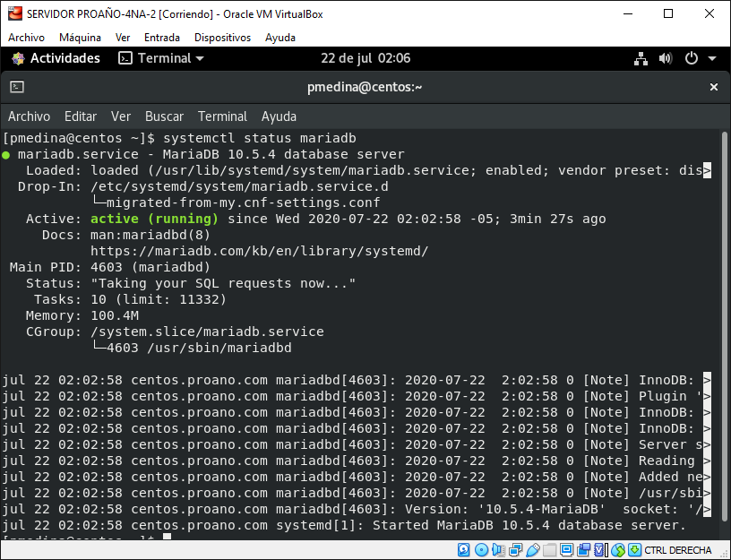The height and width of the screenshot is (560, 731).
Task: Expand the system menu arrow
Action: coord(712,59)
